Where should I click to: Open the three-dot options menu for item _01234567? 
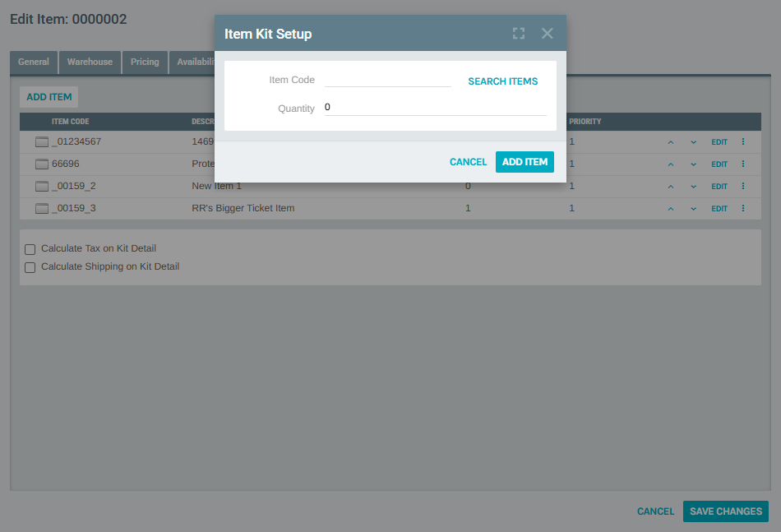click(x=742, y=141)
